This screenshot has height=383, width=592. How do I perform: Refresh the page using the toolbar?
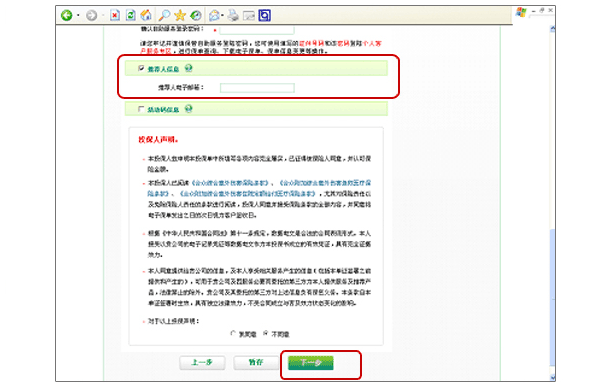click(x=131, y=15)
